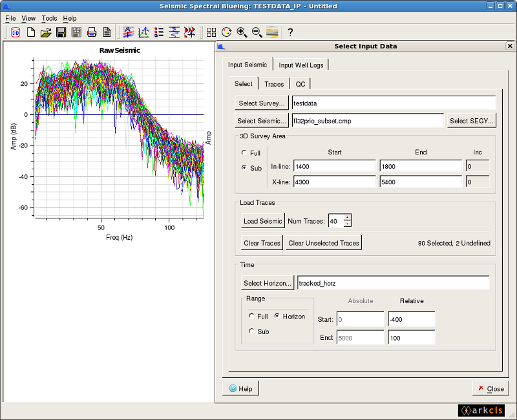Click the amplitude spectrum plot icon
The height and width of the screenshot is (420, 517).
pyautogui.click(x=143, y=32)
